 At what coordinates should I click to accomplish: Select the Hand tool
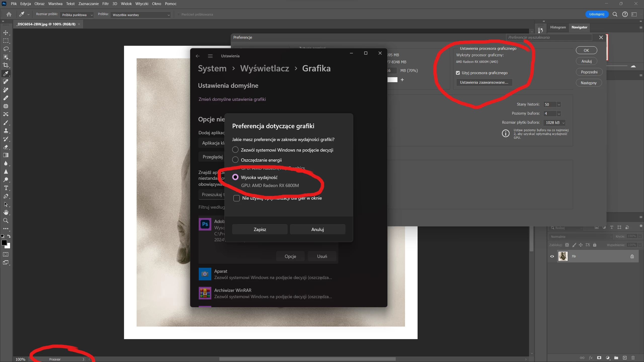[x=6, y=212]
